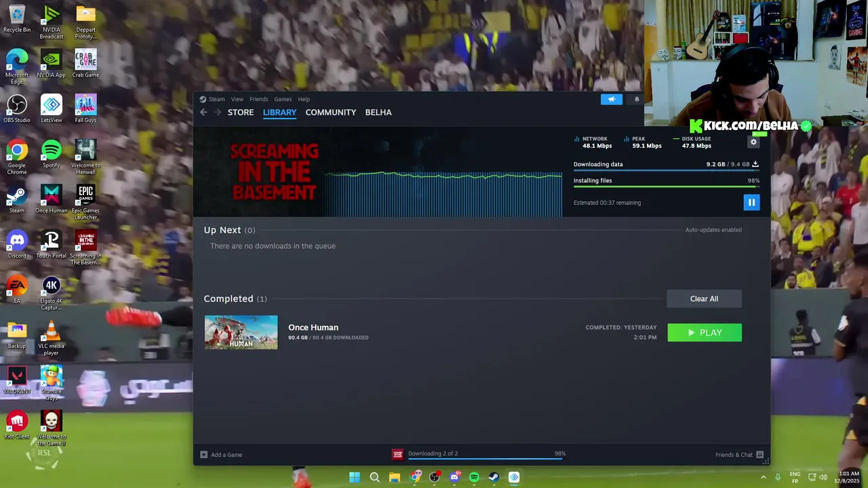Launch NVIDIA App desktop shortcut
This screenshot has width=868, height=488.
(51, 64)
